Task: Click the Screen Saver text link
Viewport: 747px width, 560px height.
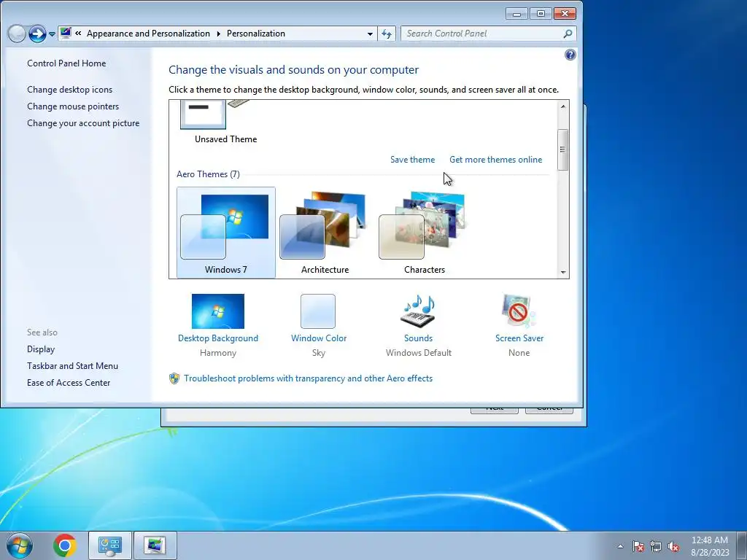Action: tap(519, 338)
